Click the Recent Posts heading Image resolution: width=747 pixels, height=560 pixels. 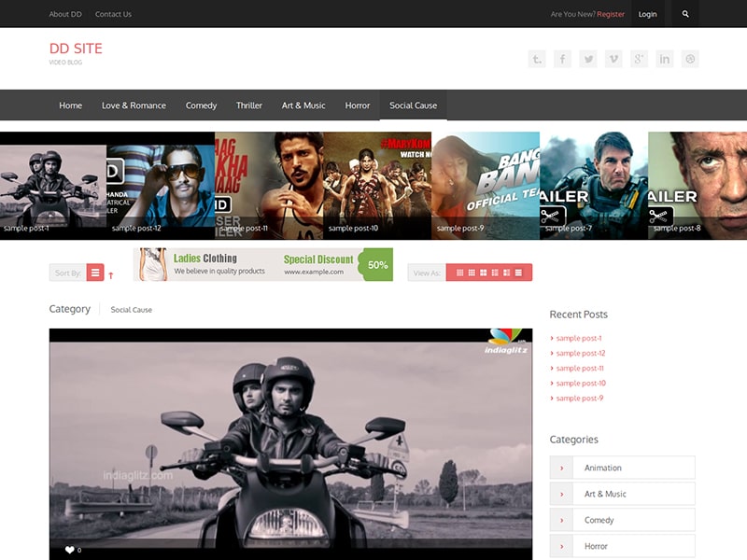click(x=579, y=315)
